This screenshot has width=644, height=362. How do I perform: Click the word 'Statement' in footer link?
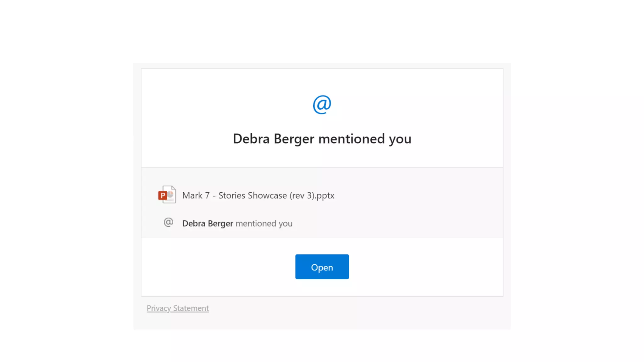pyautogui.click(x=191, y=308)
